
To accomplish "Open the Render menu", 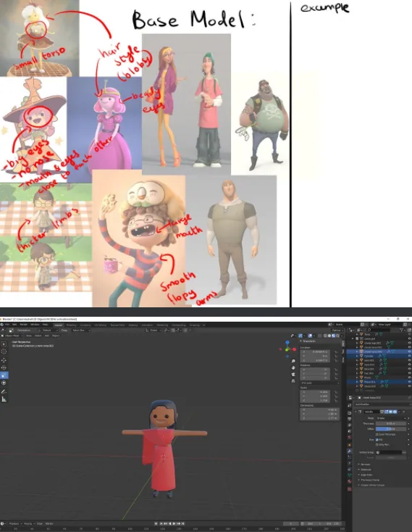I will click(x=23, y=325).
